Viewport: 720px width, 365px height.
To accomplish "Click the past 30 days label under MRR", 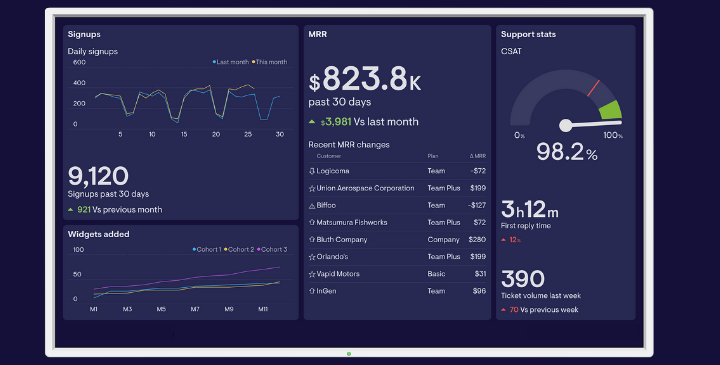I will coord(340,102).
